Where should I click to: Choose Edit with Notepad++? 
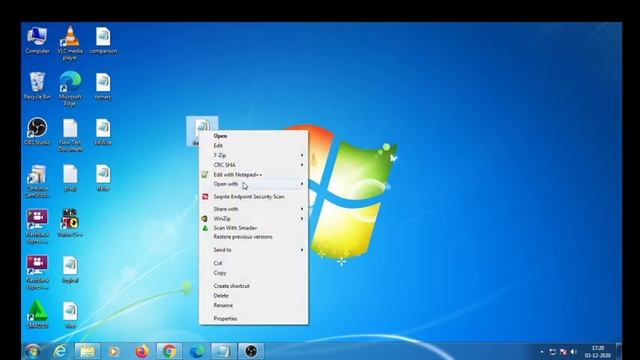tap(253, 175)
